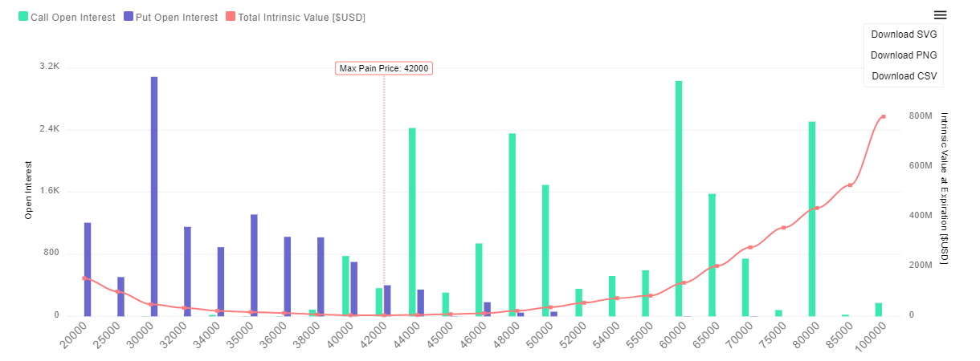The image size is (980, 361).
Task: Toggle the Put Open Interest legend series
Action: (171, 17)
